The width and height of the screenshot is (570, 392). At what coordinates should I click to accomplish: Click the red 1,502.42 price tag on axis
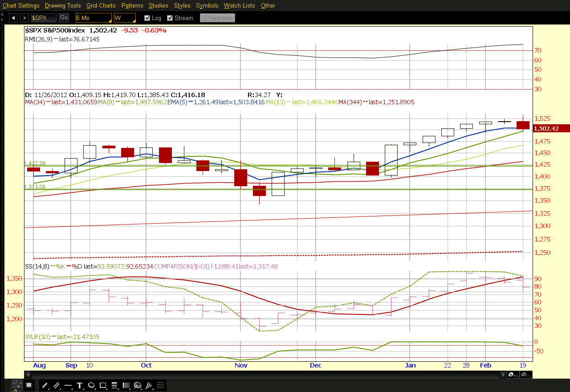point(551,128)
